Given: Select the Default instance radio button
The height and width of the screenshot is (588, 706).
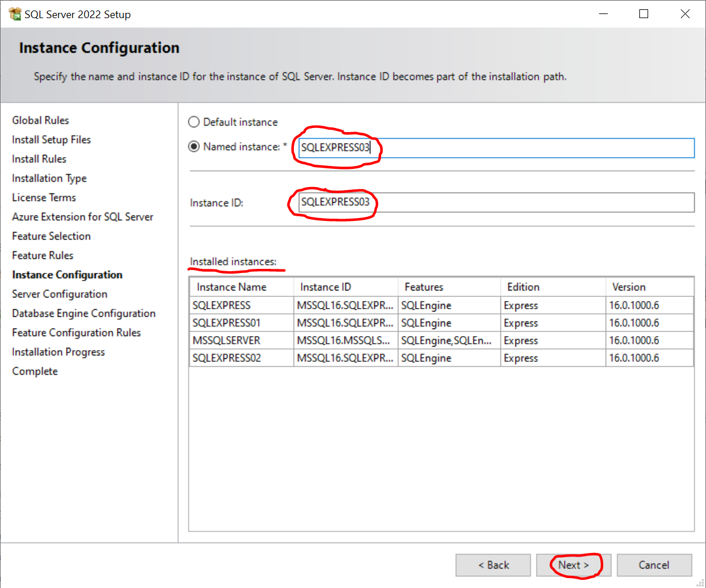Looking at the screenshot, I should (193, 122).
